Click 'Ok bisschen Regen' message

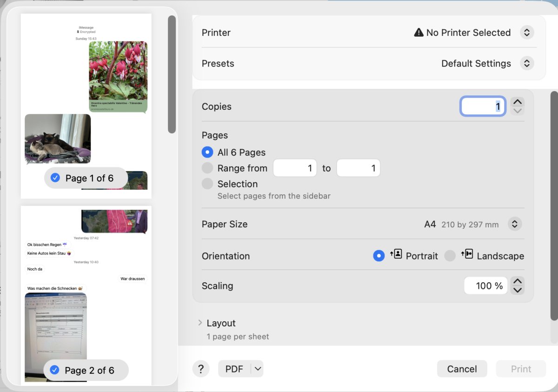click(x=47, y=244)
